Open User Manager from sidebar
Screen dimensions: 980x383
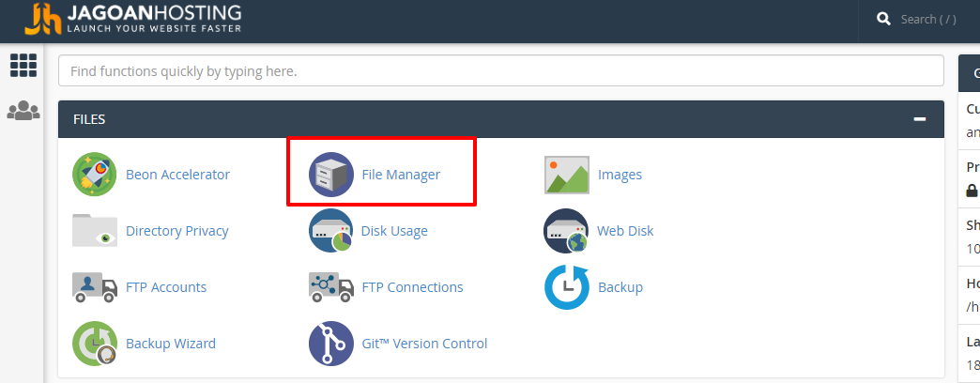point(23,111)
